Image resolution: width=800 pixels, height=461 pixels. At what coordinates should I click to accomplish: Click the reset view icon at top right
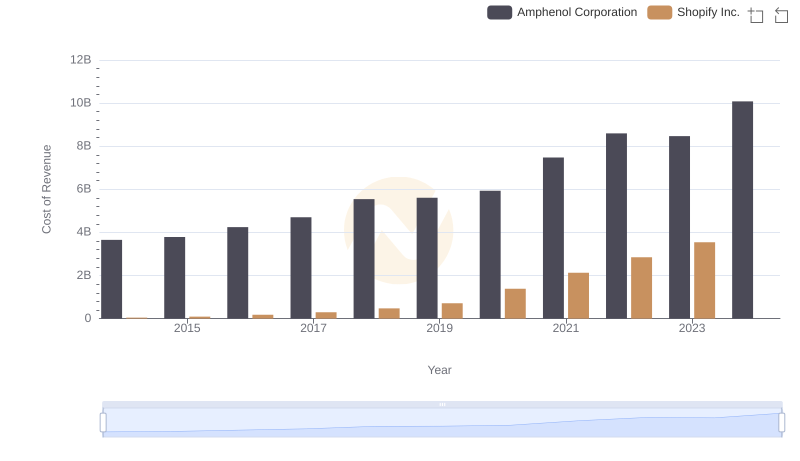(781, 15)
